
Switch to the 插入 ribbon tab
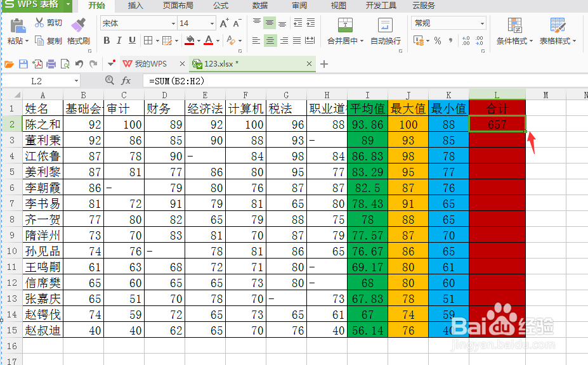(135, 6)
